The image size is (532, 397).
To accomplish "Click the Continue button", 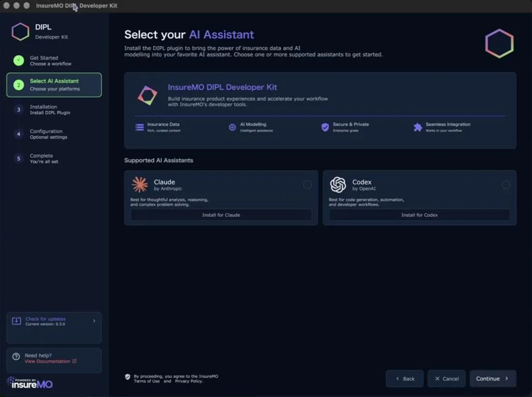I will (x=493, y=379).
